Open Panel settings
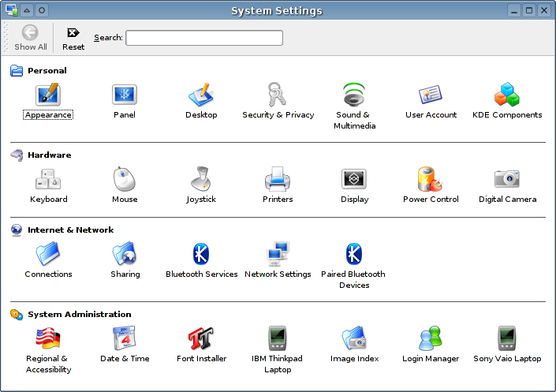 click(125, 96)
